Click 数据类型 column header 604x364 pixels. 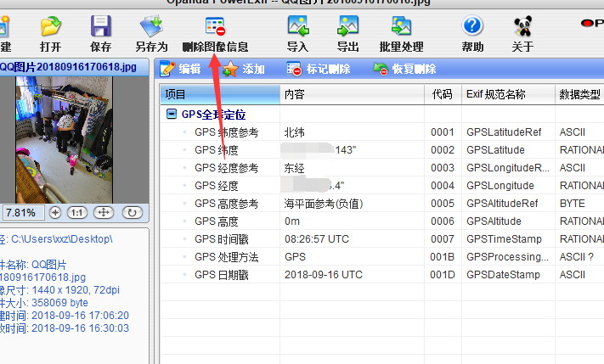[579, 94]
